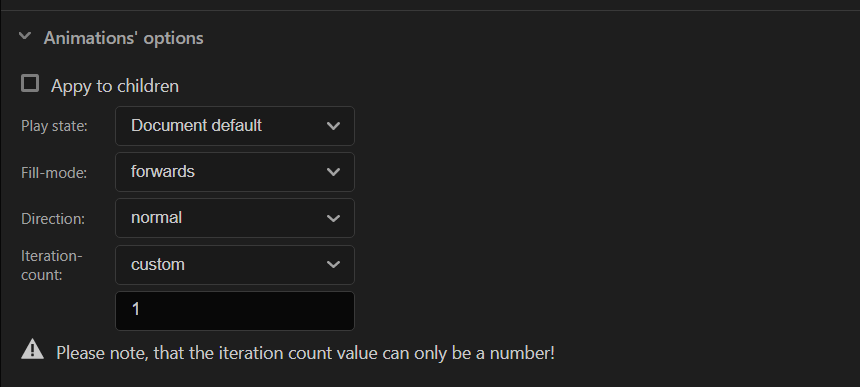This screenshot has height=387, width=860.
Task: Click the Iteration-count label
Action: (52, 265)
